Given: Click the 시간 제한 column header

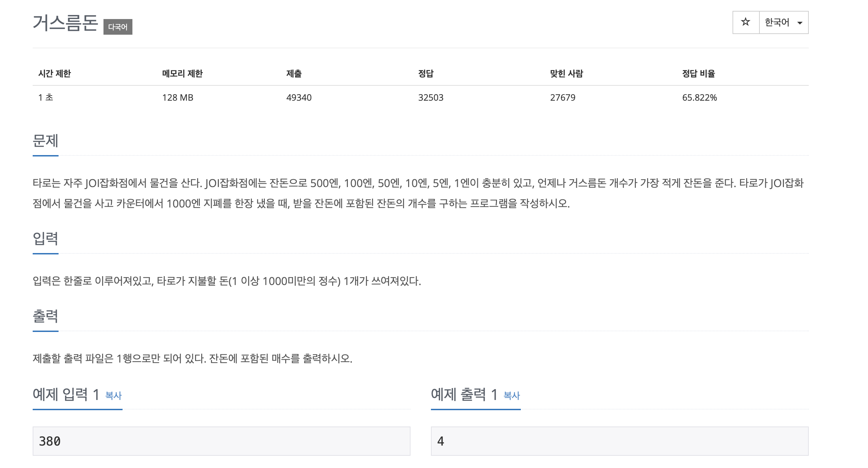Looking at the screenshot, I should point(54,73).
